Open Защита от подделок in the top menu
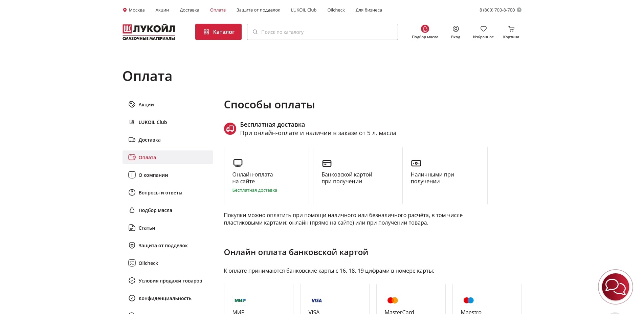The height and width of the screenshot is (314, 644). click(258, 10)
